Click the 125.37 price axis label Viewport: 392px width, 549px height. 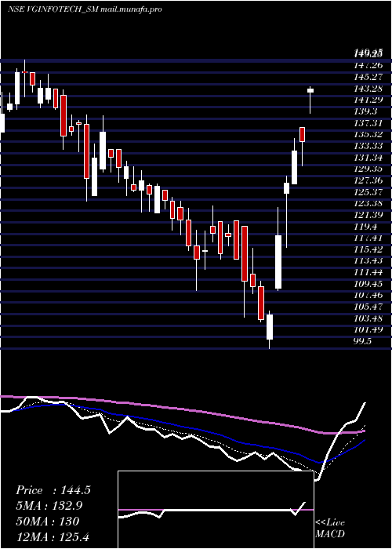368,192
